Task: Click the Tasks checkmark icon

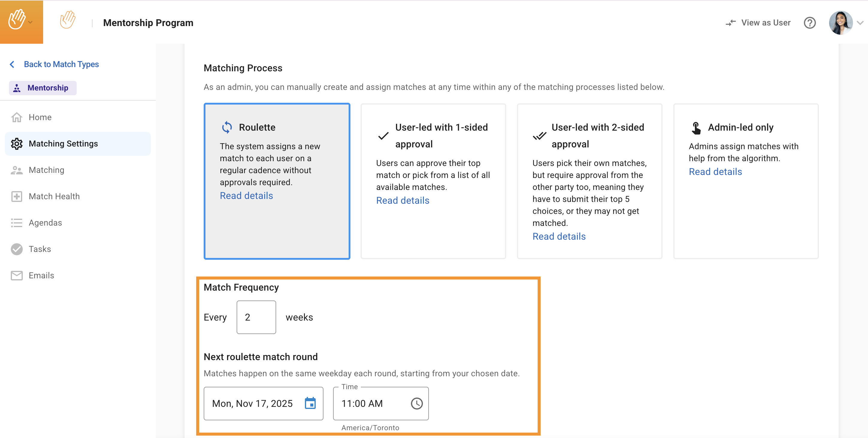Action: click(x=16, y=249)
